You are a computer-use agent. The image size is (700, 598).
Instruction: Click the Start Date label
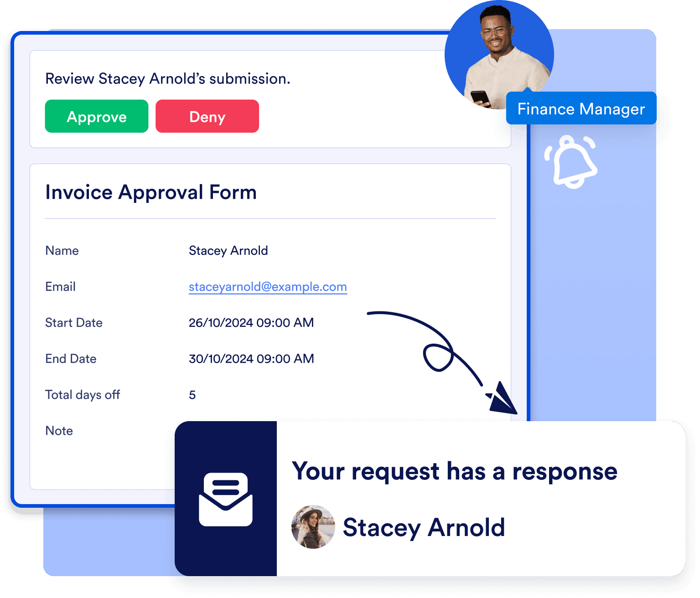coord(74,323)
